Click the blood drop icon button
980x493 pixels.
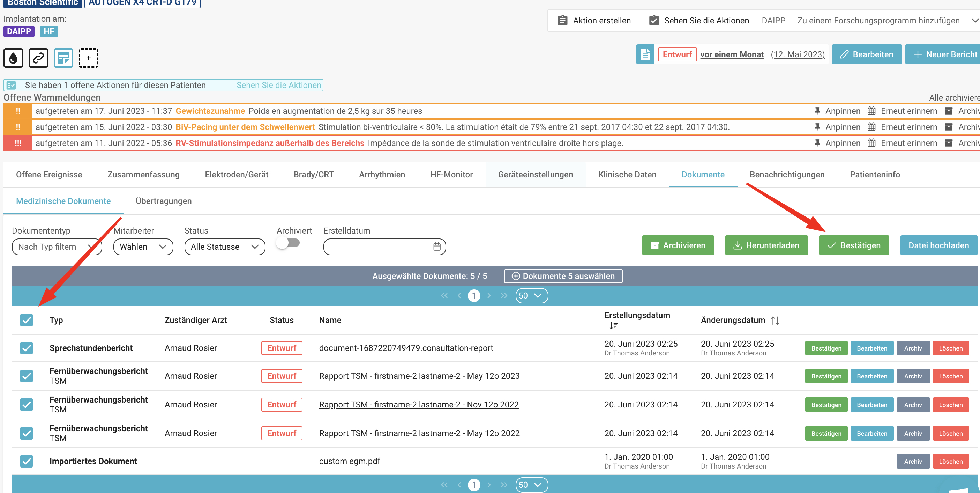[x=13, y=58]
